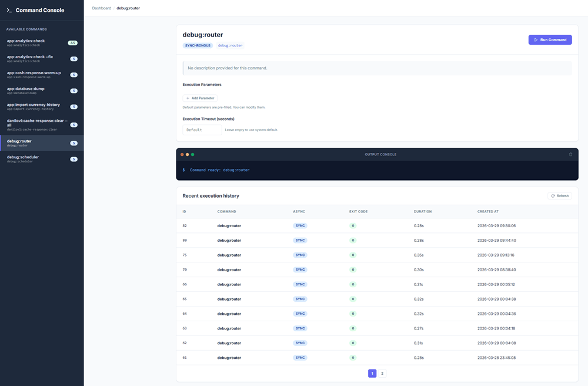Focus the Execution Timeout input field
This screenshot has height=386, width=588.
tap(202, 130)
